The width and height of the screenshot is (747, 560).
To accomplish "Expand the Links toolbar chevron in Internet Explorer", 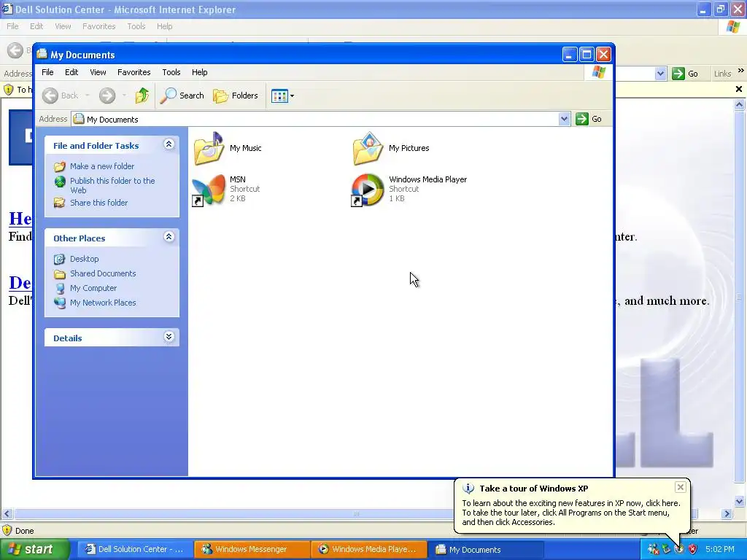I will (x=741, y=71).
